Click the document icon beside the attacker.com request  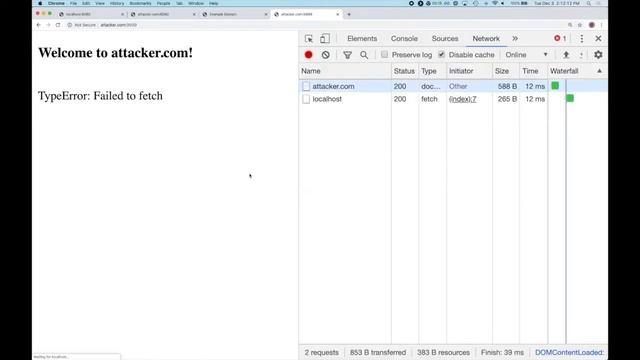pos(306,87)
